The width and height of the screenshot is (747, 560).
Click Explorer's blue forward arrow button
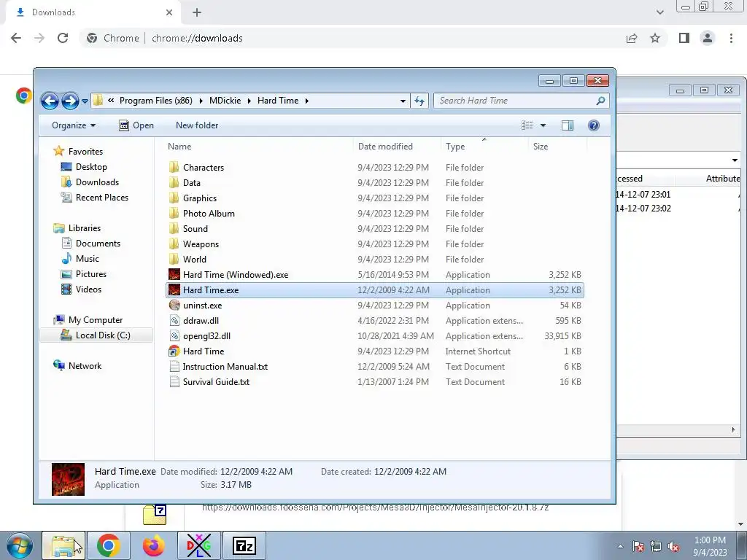(x=70, y=101)
